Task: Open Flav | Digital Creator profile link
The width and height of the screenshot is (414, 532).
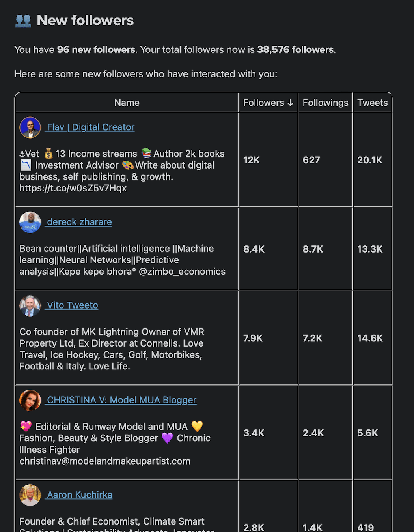Action: tap(90, 127)
